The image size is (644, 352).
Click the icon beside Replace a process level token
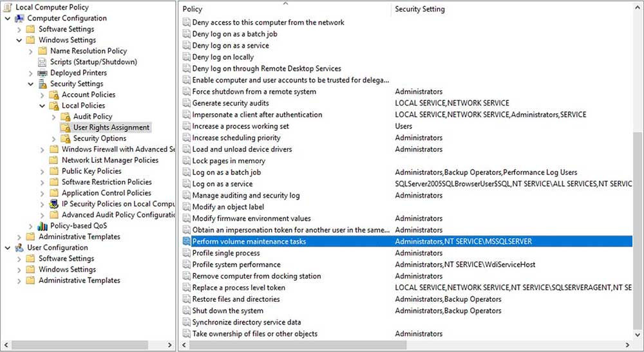(x=187, y=288)
